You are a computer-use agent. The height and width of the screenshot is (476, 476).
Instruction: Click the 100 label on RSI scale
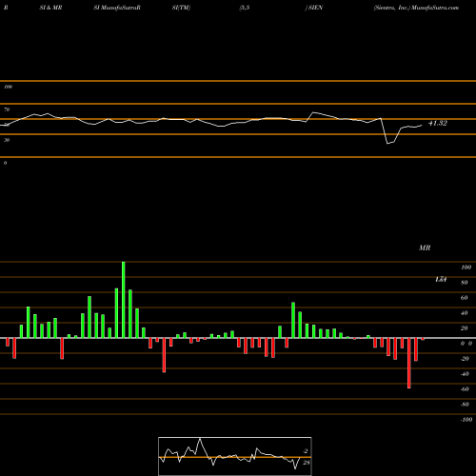[x=9, y=87]
